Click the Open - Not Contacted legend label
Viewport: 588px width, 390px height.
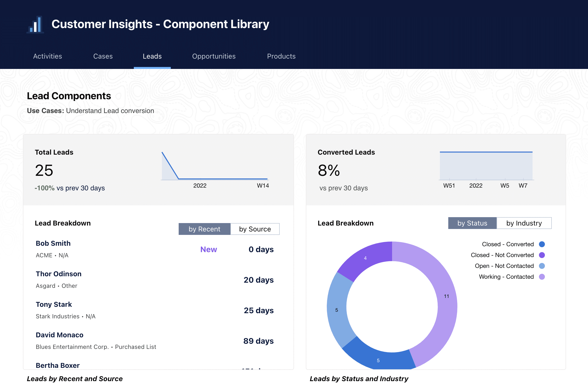[504, 266]
